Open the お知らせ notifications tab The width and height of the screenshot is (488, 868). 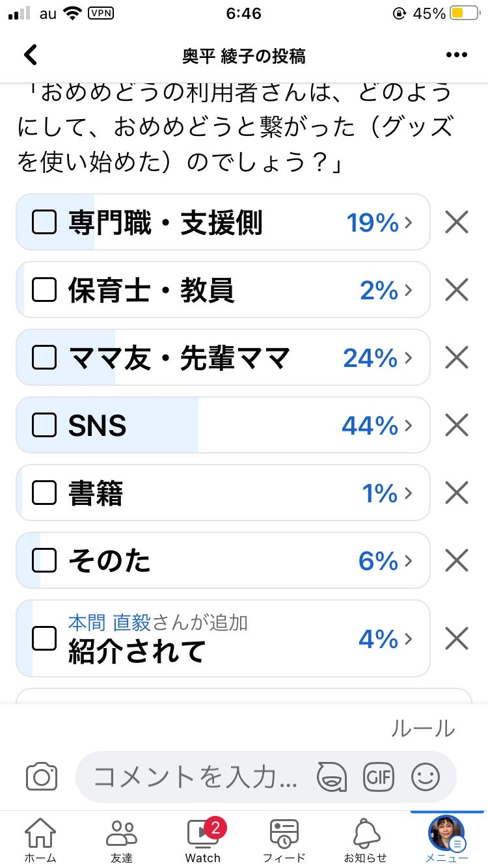coord(366,839)
